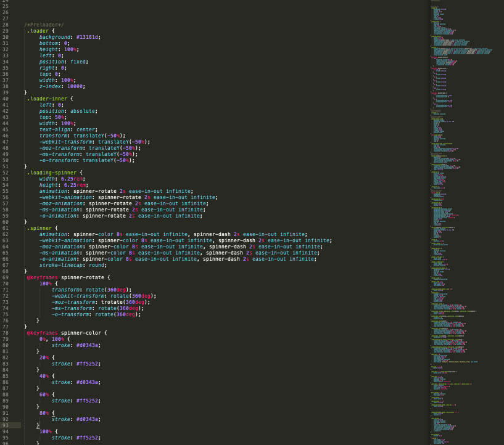Click the /*Preloader*/ comment
504x445 pixels.
click(44, 25)
